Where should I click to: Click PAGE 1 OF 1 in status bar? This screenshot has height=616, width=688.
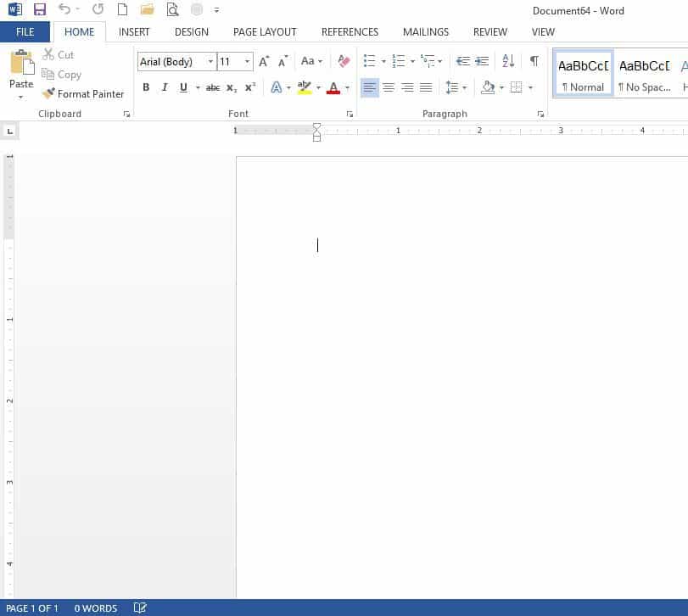coord(32,608)
